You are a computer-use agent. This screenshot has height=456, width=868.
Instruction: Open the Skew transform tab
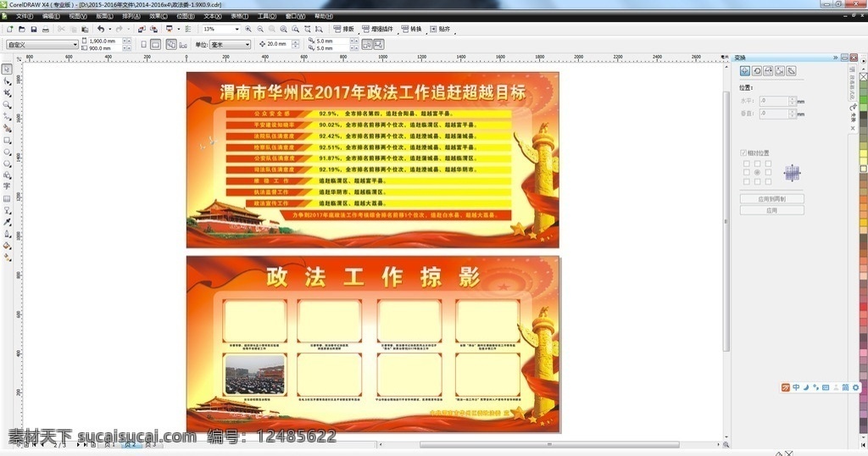pos(792,71)
